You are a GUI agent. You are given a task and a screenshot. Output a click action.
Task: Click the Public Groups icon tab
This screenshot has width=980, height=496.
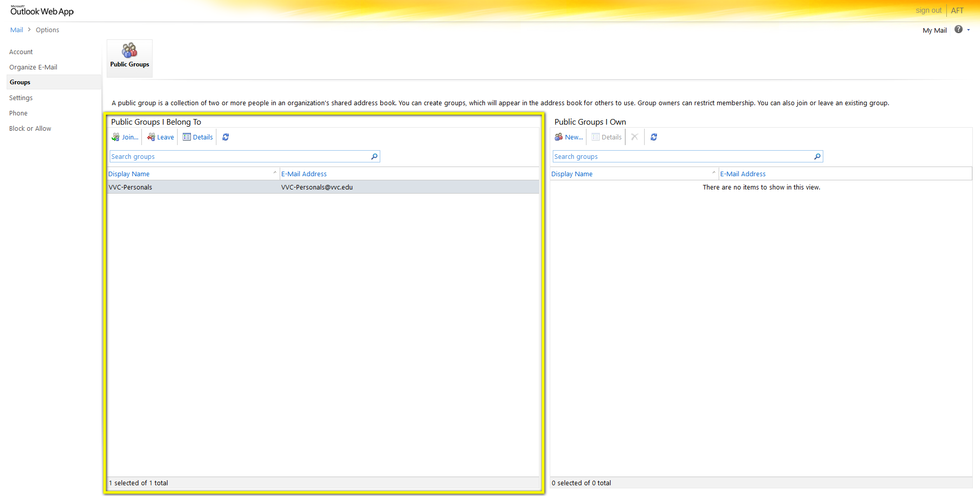click(130, 57)
